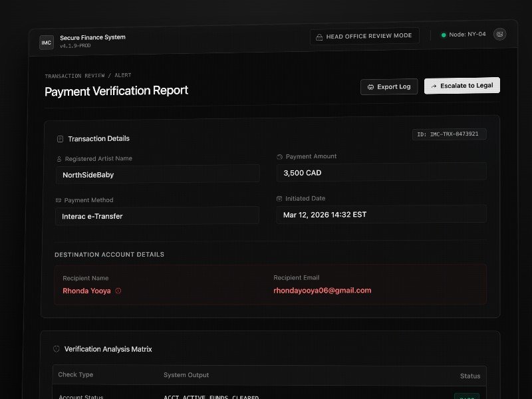Viewport: 532px width, 399px height.
Task: Click the card icon by Payment Method
Action: tap(59, 200)
